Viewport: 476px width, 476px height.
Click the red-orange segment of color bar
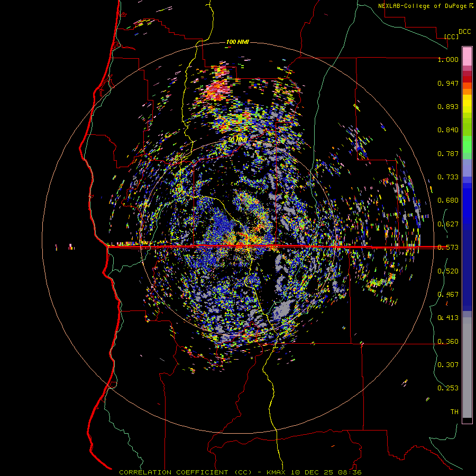pyautogui.click(x=467, y=86)
